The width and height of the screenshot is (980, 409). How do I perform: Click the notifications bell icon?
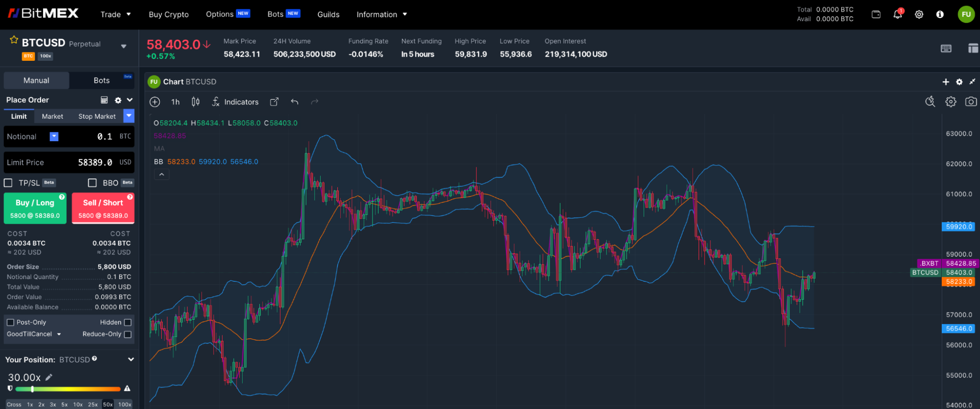click(x=897, y=14)
